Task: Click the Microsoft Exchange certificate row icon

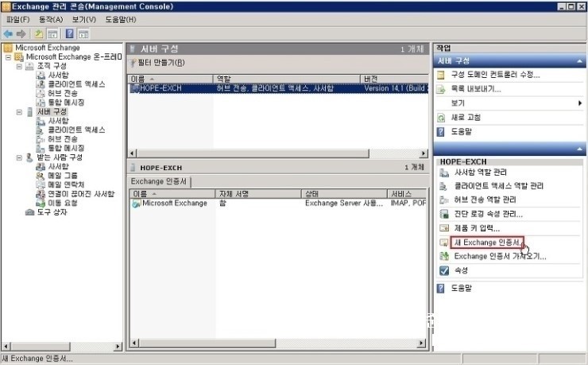Action: tap(136, 204)
